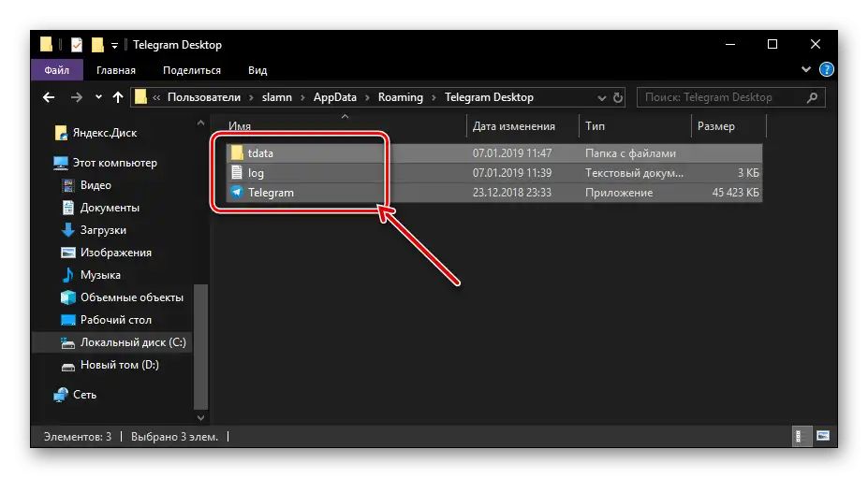The width and height of the screenshot is (868, 478).
Task: Open Рабочий стол in the sidebar
Action: pyautogui.click(x=106, y=320)
